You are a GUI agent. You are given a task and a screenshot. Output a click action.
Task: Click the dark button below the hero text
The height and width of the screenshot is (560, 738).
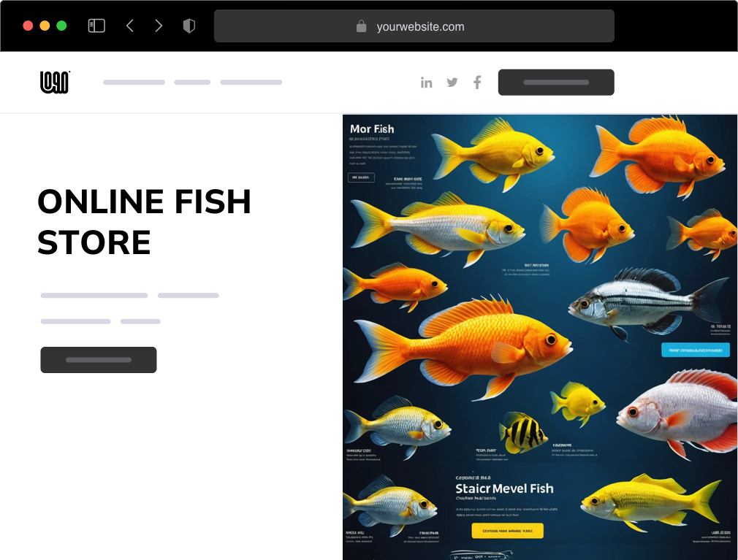tap(99, 360)
